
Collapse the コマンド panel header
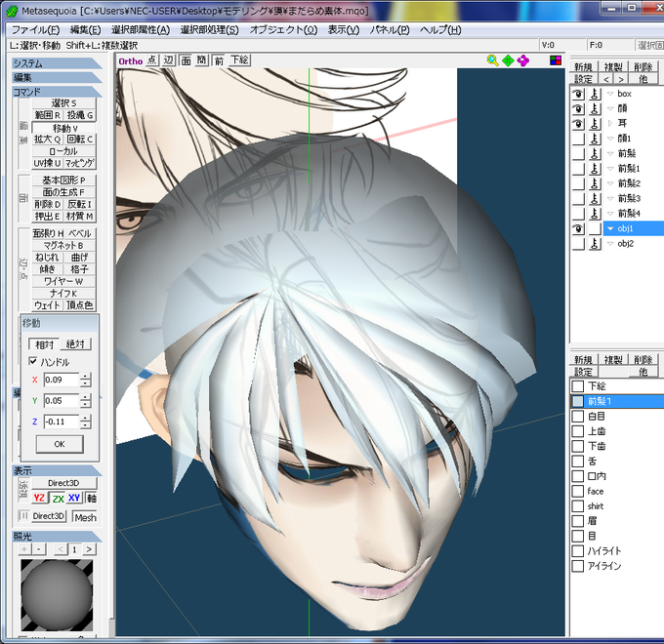[x=57, y=92]
